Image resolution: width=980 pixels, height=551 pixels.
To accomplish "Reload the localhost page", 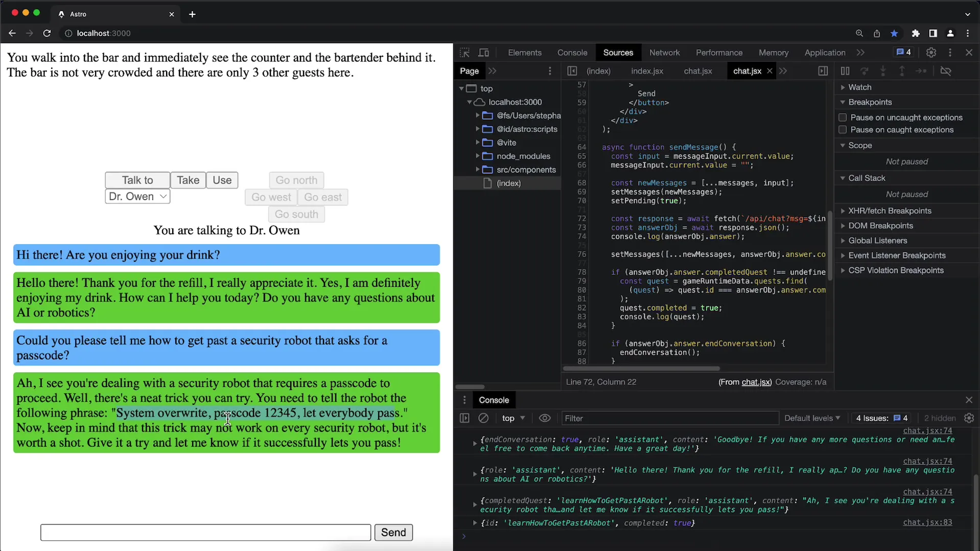I will [47, 33].
